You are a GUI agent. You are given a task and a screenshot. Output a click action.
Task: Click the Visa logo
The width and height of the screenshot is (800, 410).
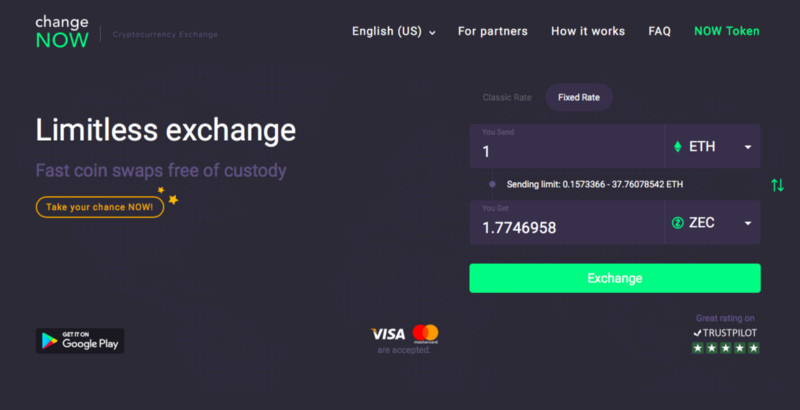coord(387,333)
